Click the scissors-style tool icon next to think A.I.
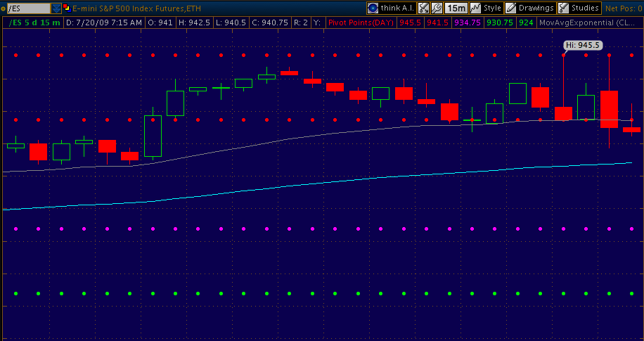The height and width of the screenshot is (341, 644). pyautogui.click(x=423, y=8)
